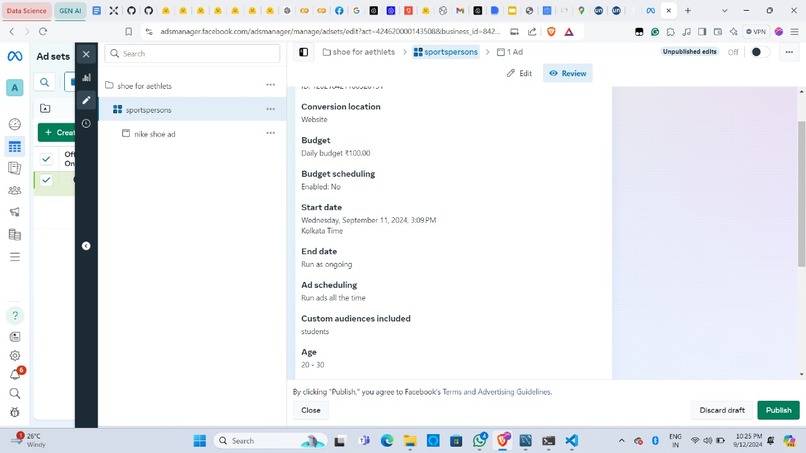Open notifications bell with badge 6

click(x=15, y=374)
